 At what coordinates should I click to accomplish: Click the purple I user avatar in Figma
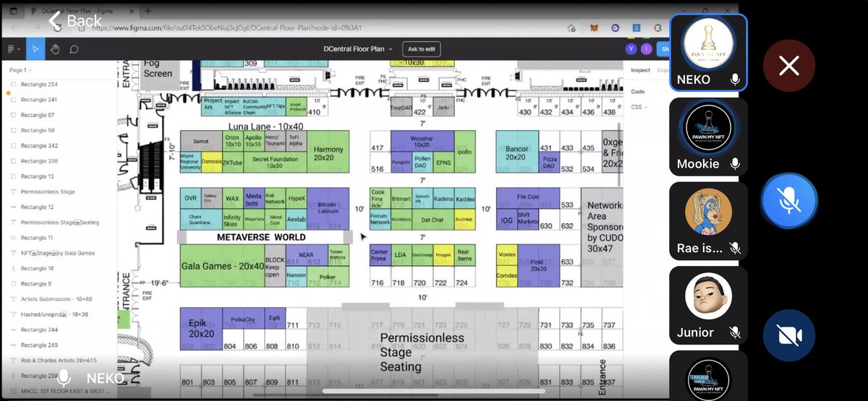pyautogui.click(x=644, y=49)
